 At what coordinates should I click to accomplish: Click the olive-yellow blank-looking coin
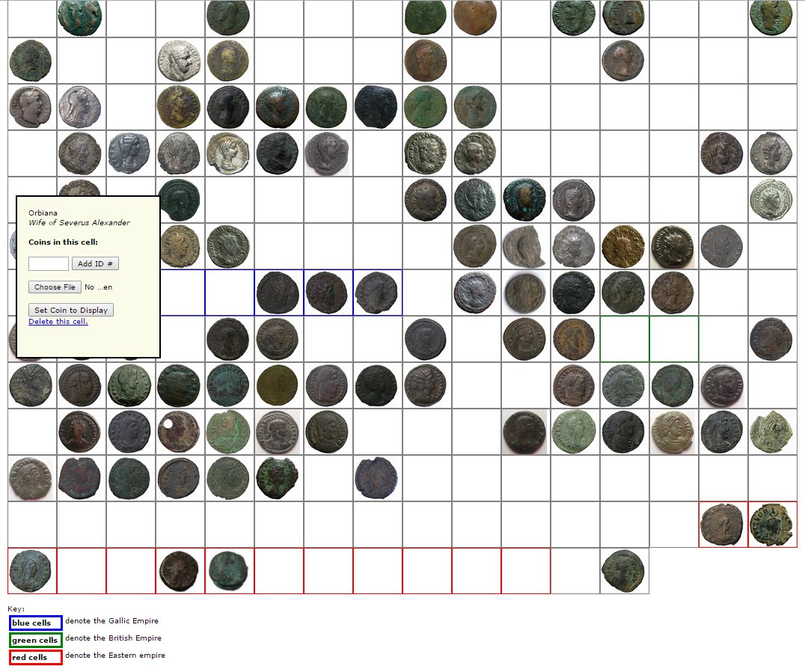[278, 385]
